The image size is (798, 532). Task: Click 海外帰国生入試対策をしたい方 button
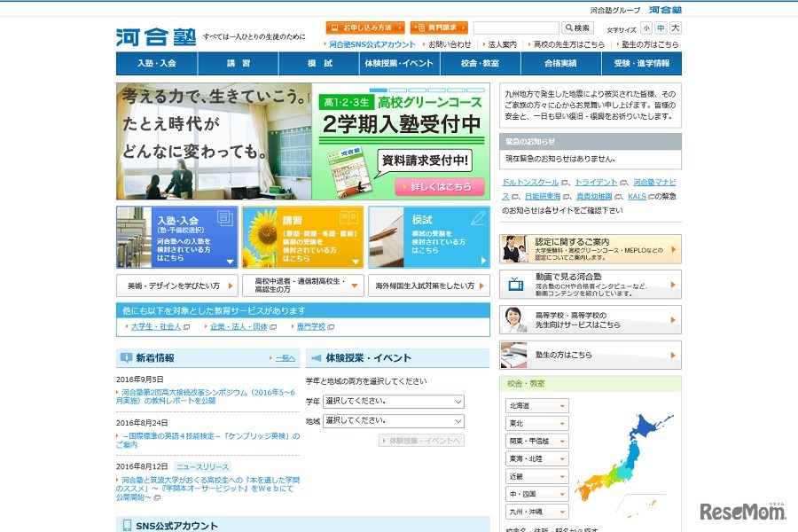[429, 286]
